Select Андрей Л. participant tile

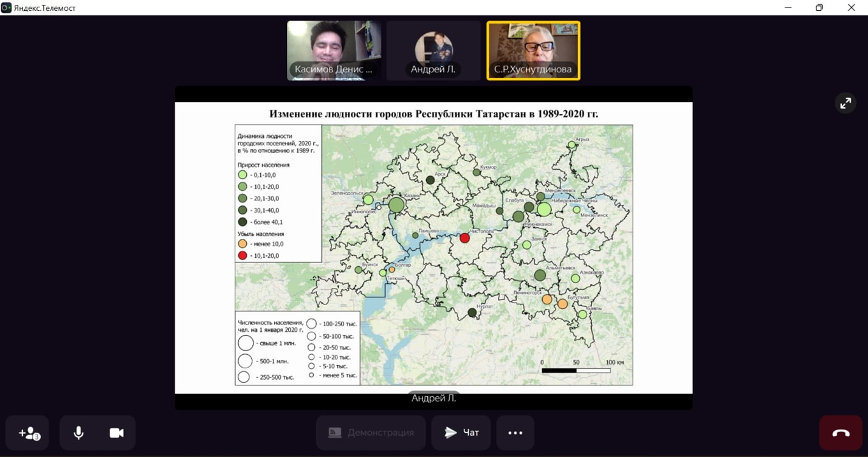click(x=433, y=50)
